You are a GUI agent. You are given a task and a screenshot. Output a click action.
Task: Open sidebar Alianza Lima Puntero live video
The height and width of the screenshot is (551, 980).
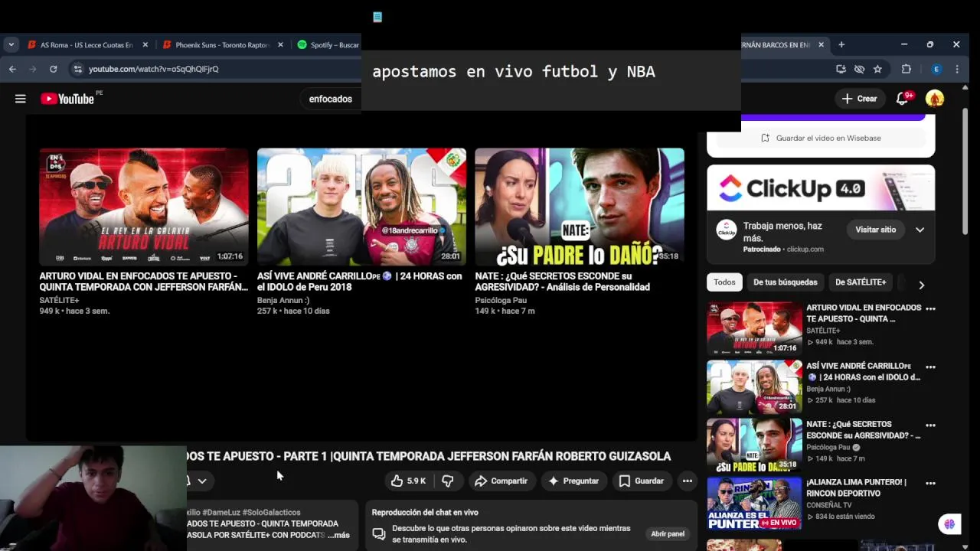click(x=754, y=503)
